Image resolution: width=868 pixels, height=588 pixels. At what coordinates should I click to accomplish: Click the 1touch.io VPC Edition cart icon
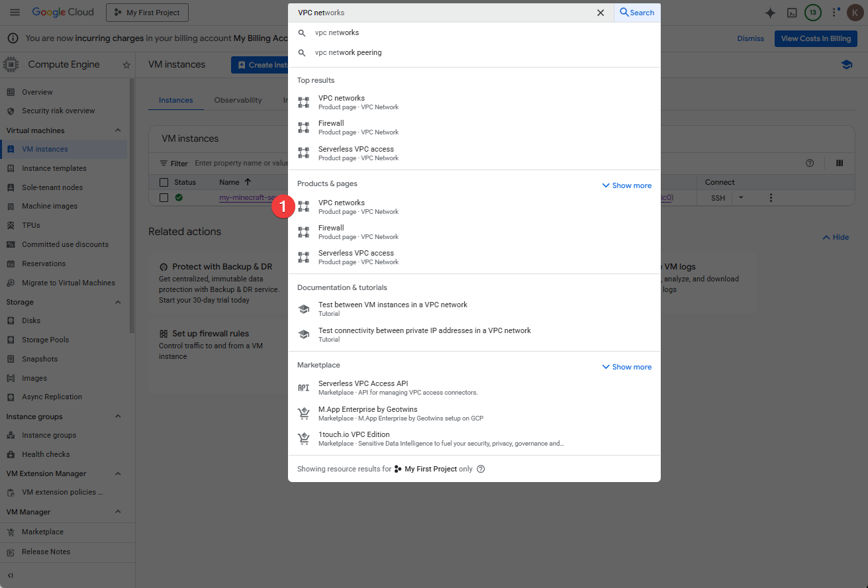click(x=304, y=438)
